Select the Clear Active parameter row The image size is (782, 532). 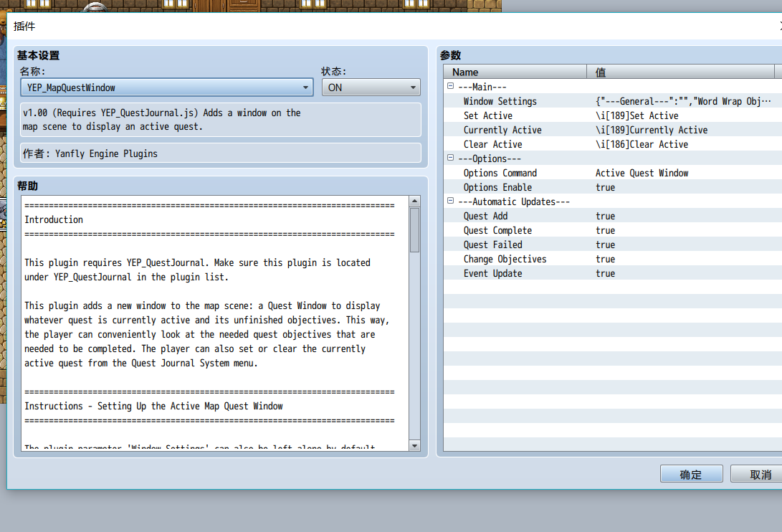[x=613, y=144]
